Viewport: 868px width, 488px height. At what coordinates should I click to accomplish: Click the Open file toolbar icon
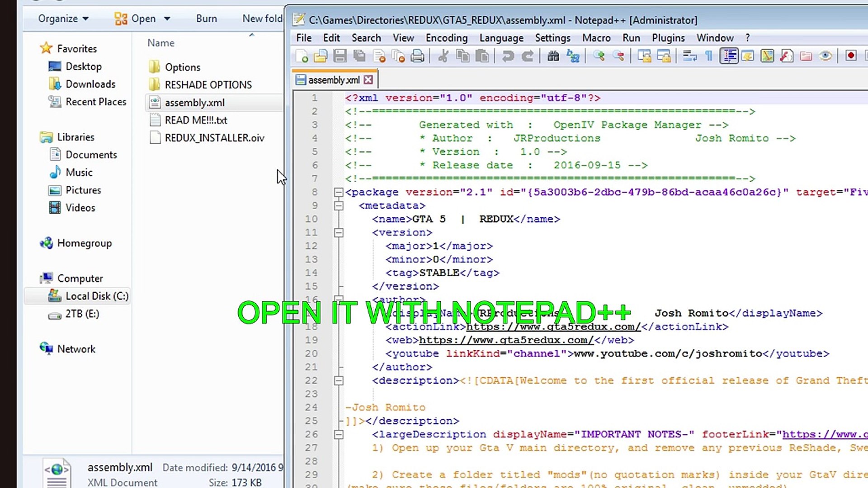(321, 56)
